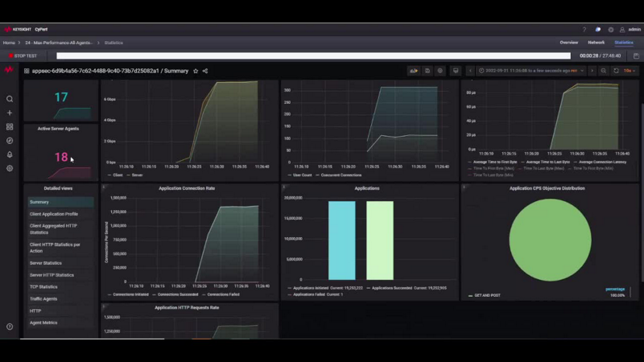Star the appsec Summary dashboard

click(x=196, y=71)
